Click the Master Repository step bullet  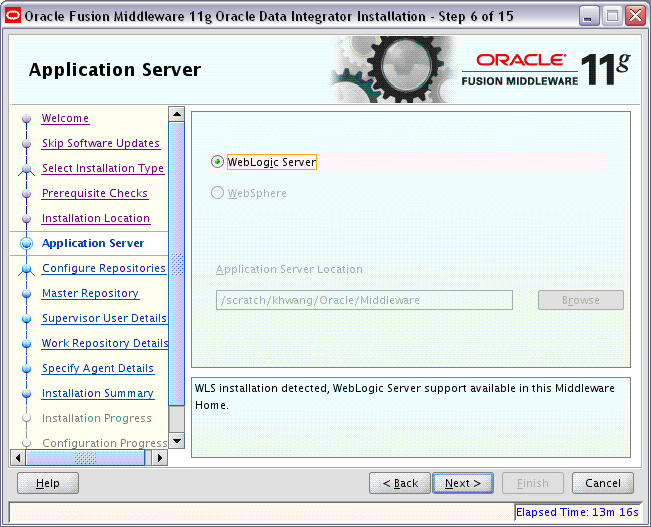click(x=27, y=294)
